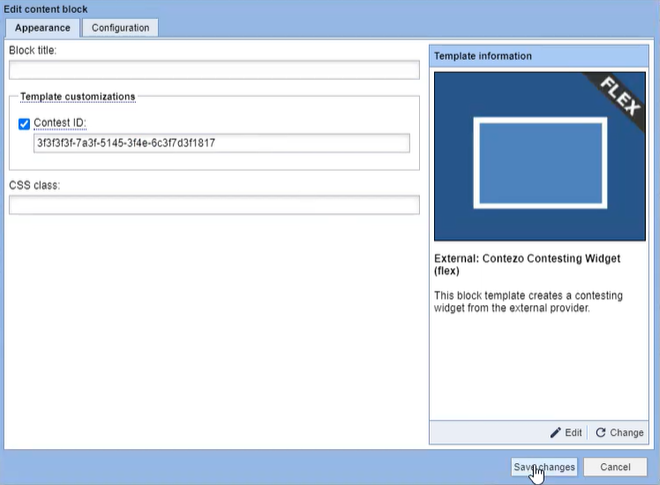Image resolution: width=660 pixels, height=485 pixels.
Task: Click the Block title label
Action: [x=32, y=50]
